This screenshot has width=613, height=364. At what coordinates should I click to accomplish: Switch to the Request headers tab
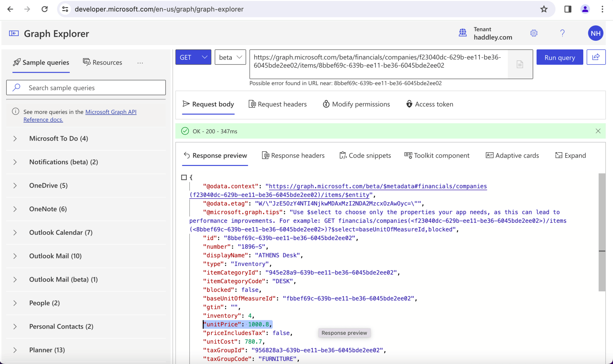(278, 105)
